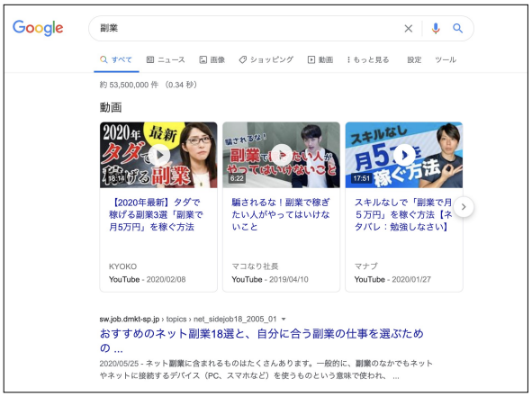Switch to the 動画 tab
Screen dimensions: 532x397
[320, 59]
